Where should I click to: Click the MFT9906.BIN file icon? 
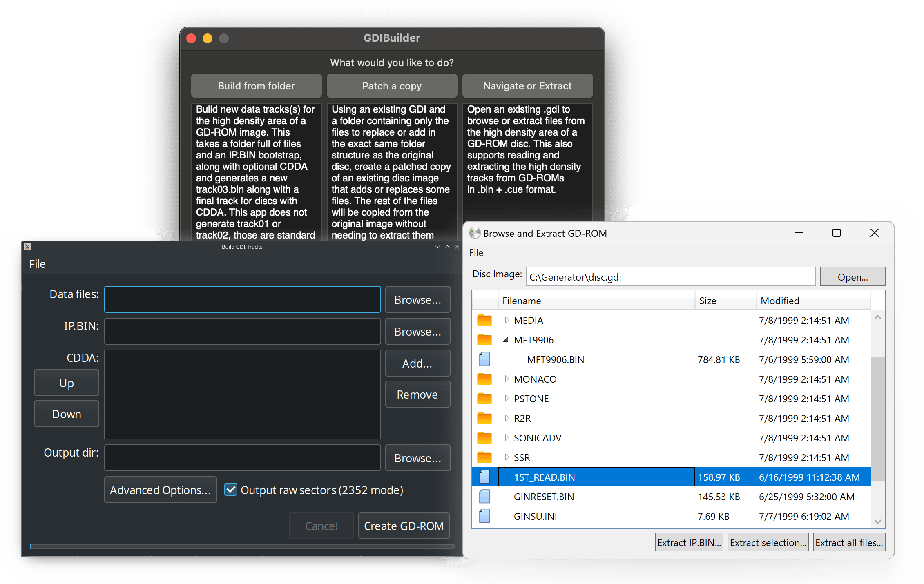pyautogui.click(x=484, y=359)
